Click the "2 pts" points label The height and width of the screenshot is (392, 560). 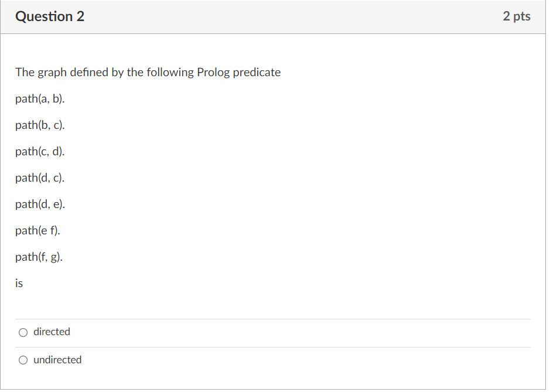point(517,16)
